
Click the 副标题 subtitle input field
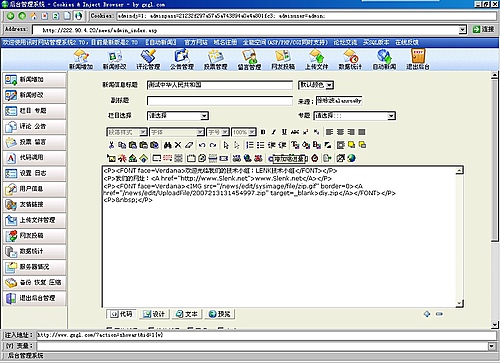(x=220, y=101)
